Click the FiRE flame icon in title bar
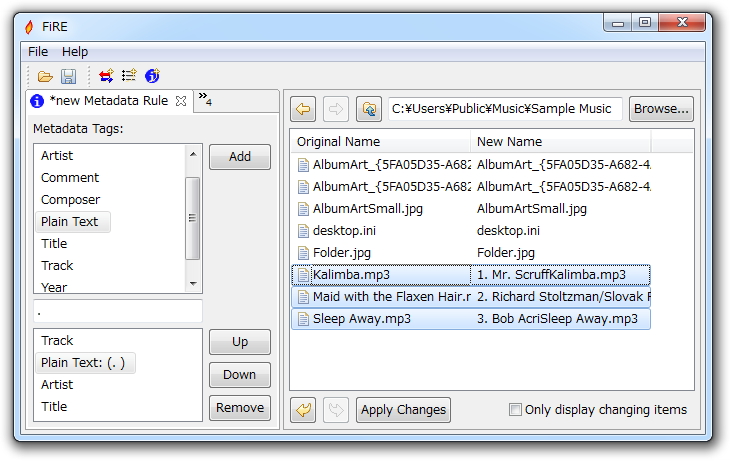730x461 pixels. [x=29, y=27]
